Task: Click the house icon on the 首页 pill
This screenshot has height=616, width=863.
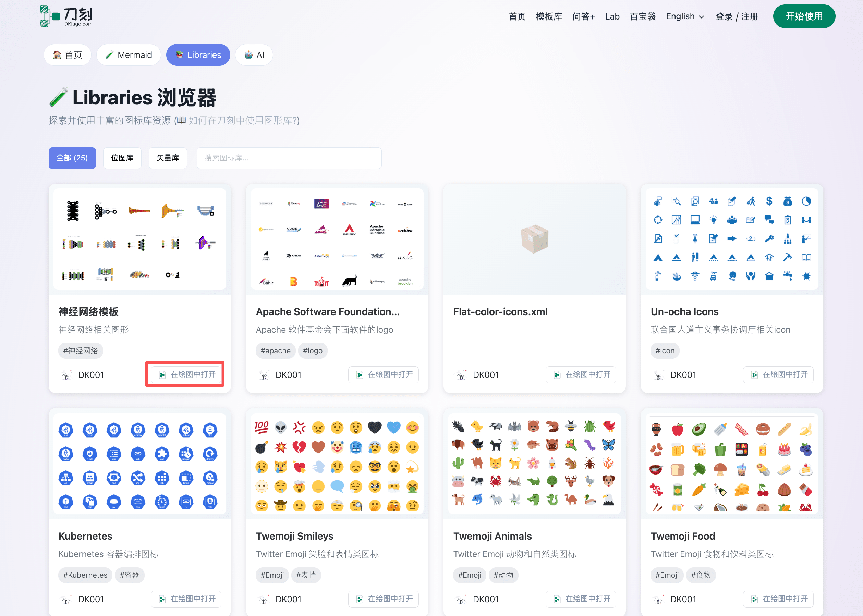Action: click(57, 54)
